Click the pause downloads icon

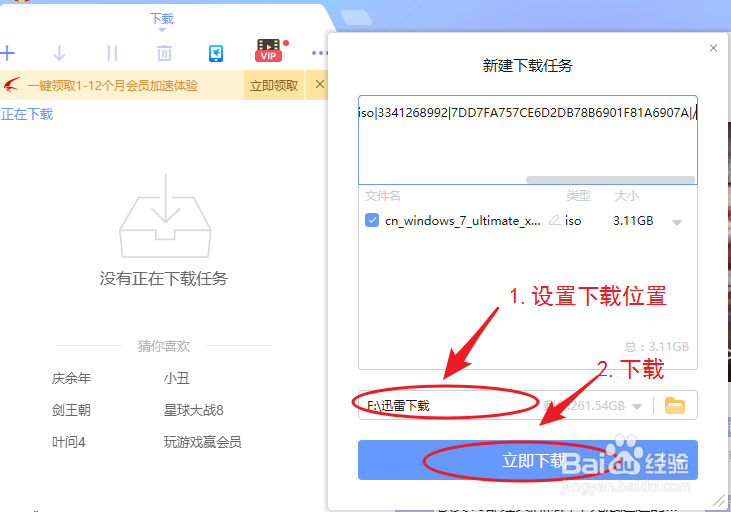[112, 53]
